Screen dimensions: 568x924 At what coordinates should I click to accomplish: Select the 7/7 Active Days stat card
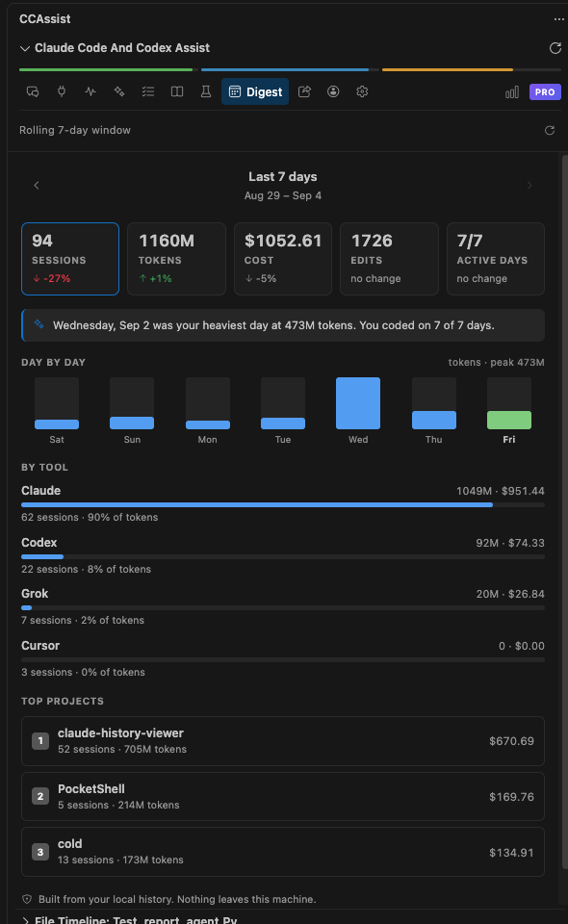point(496,259)
